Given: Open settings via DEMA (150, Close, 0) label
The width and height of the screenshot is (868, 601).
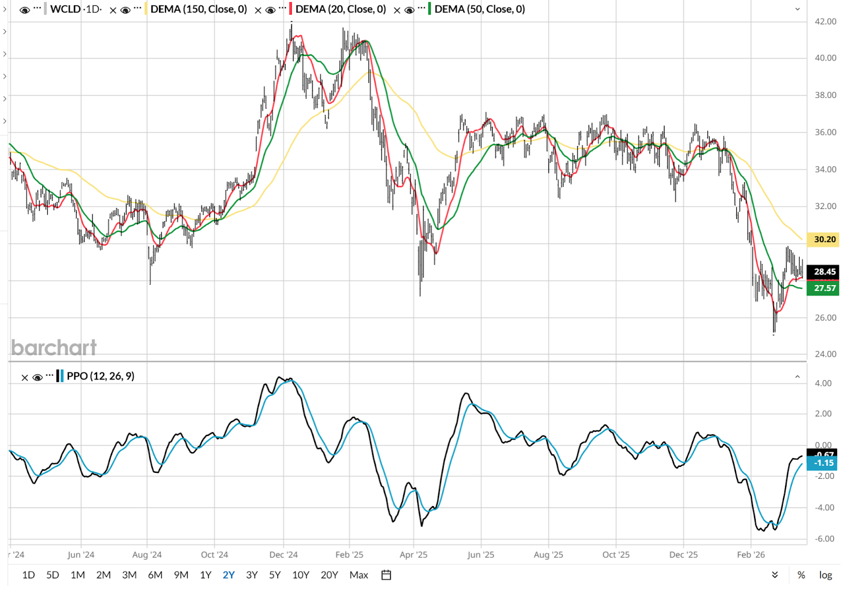Looking at the screenshot, I should coord(199,9).
